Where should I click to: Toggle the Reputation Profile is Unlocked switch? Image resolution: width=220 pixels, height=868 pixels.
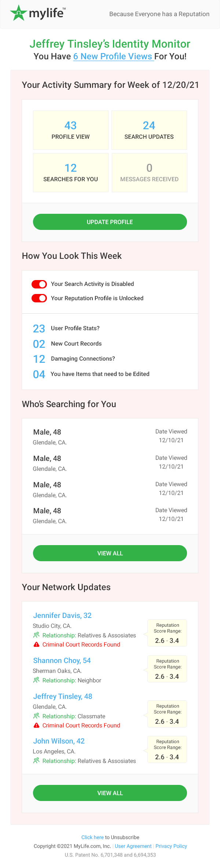(x=39, y=298)
